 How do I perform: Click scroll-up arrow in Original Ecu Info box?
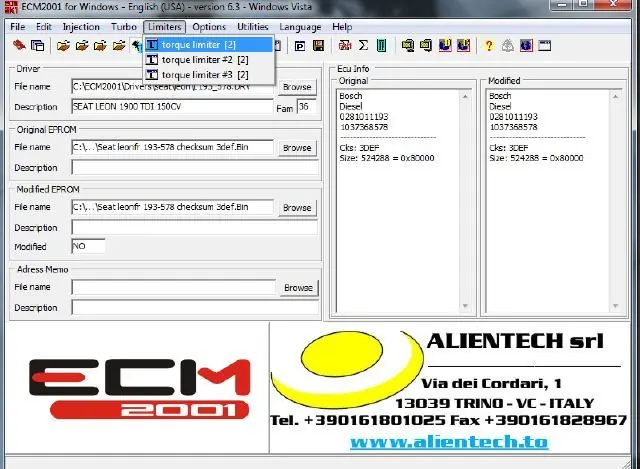click(465, 96)
